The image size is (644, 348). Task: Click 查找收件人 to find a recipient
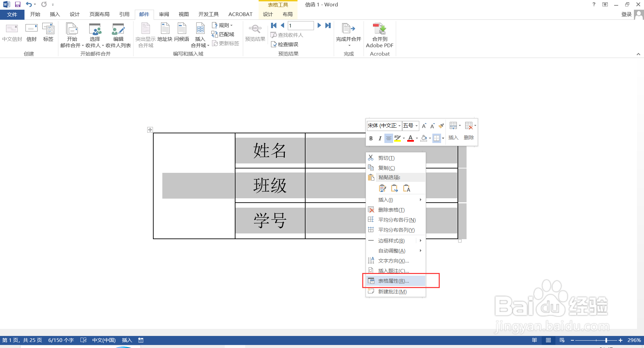click(287, 35)
